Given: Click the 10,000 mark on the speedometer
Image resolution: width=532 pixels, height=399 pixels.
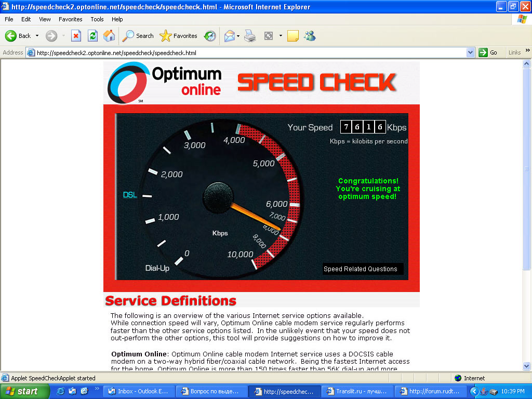Looking at the screenshot, I should point(240,254).
